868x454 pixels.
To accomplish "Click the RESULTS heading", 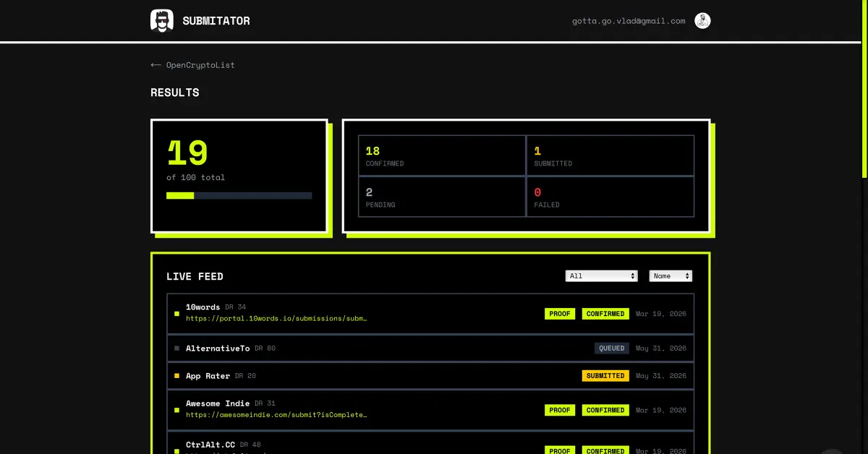I will point(175,93).
